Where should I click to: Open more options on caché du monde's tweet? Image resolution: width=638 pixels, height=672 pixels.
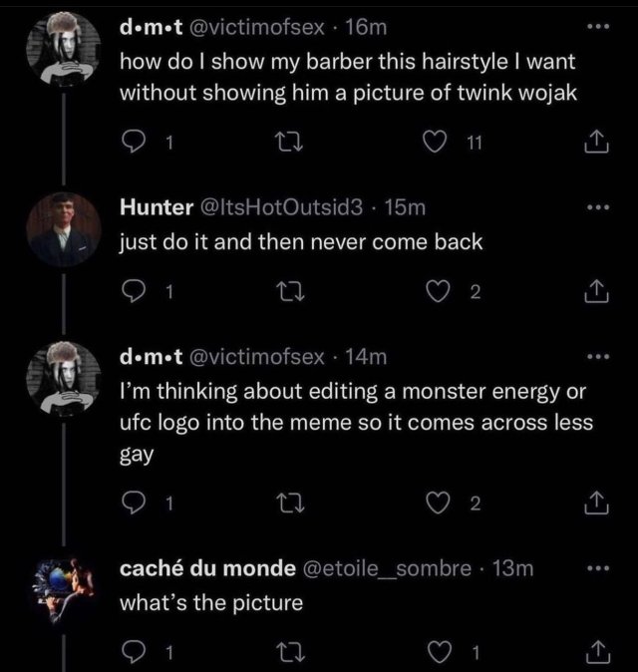pos(598,568)
